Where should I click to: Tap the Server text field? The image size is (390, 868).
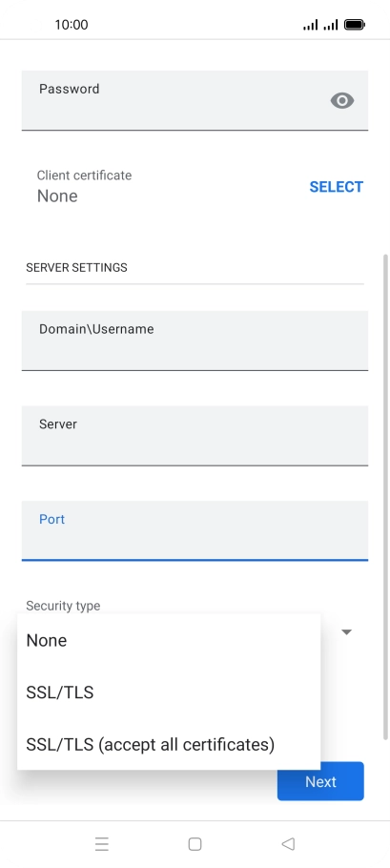[195, 436]
